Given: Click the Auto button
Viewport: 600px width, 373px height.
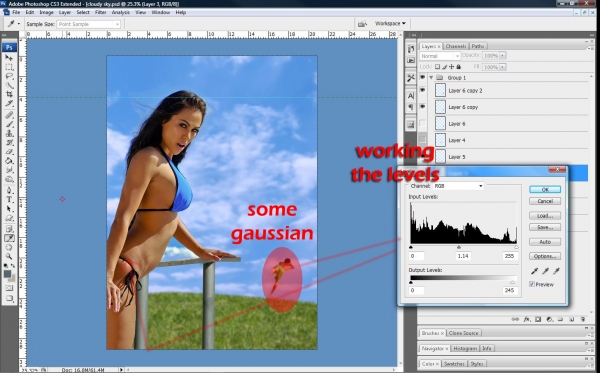Looking at the screenshot, I should point(545,242).
